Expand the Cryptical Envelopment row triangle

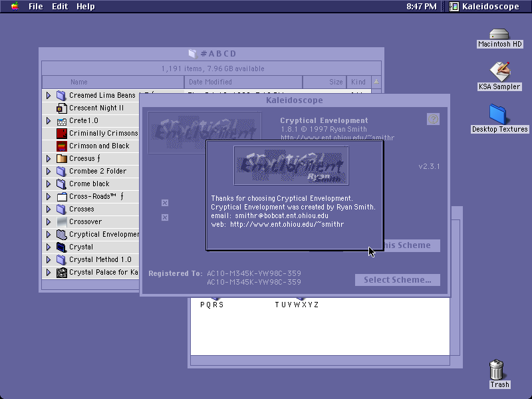(49, 235)
